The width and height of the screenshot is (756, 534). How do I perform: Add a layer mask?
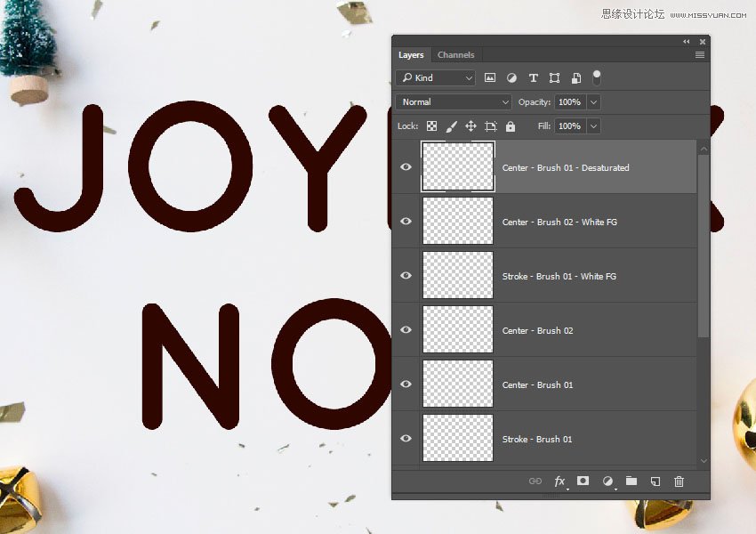pos(583,481)
